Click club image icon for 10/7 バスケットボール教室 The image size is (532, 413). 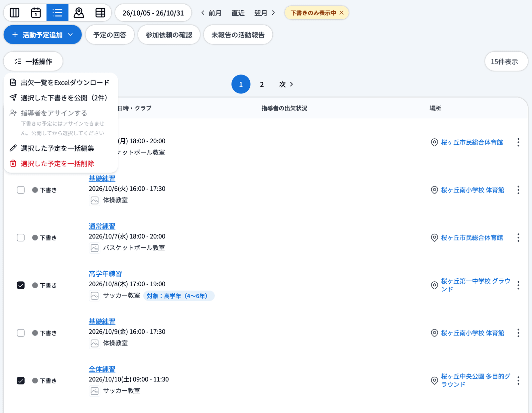tap(94, 248)
